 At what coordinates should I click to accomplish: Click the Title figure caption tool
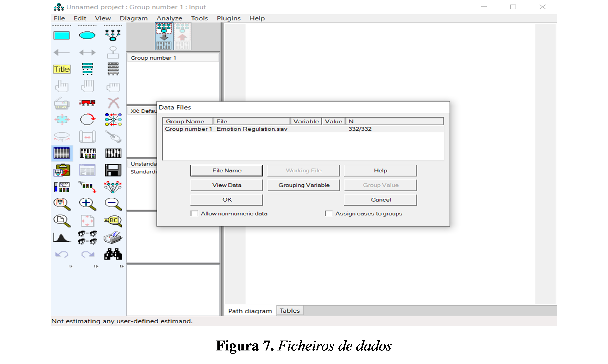pyautogui.click(x=62, y=69)
